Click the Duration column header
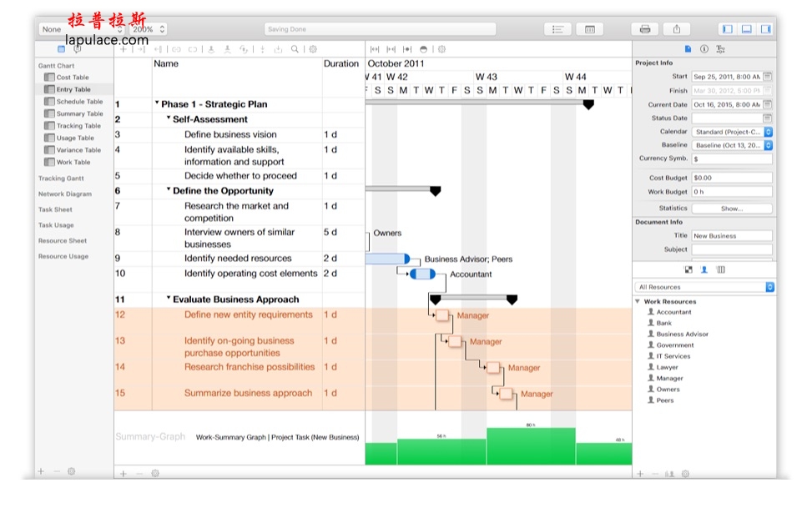This screenshot has width=812, height=513. click(x=340, y=63)
